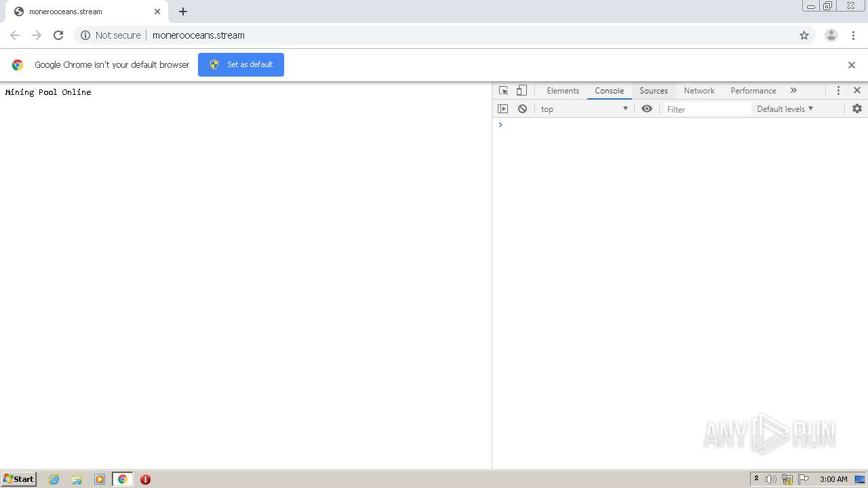Select the Mining Pool Online page text
The width and height of the screenshot is (868, 488).
tap(48, 92)
